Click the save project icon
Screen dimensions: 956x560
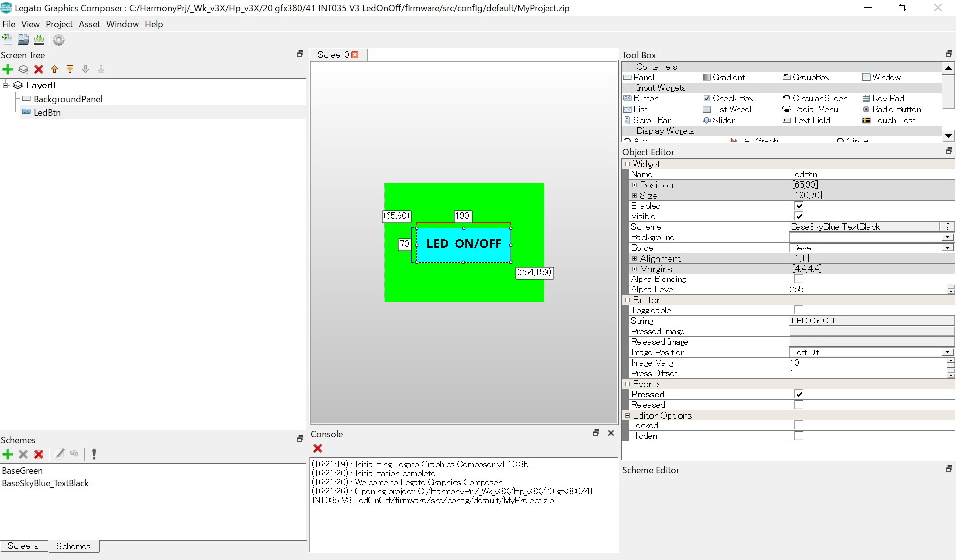(39, 40)
